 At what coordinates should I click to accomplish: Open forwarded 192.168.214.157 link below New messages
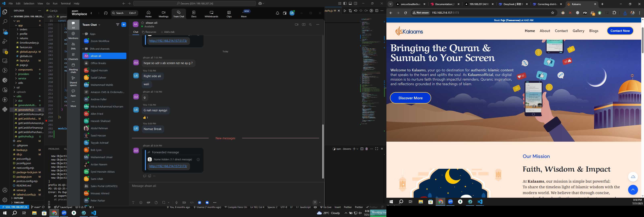click(x=168, y=166)
